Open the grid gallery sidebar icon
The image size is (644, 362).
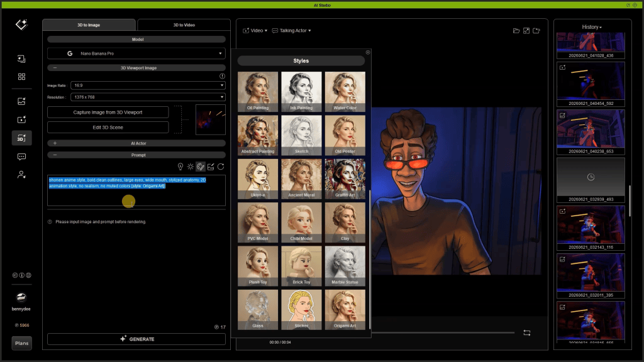click(21, 77)
